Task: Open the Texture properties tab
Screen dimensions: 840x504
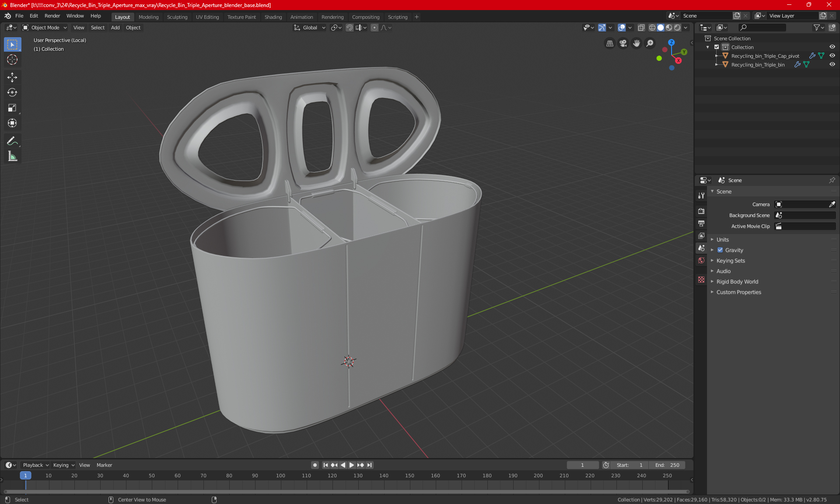Action: tap(701, 280)
